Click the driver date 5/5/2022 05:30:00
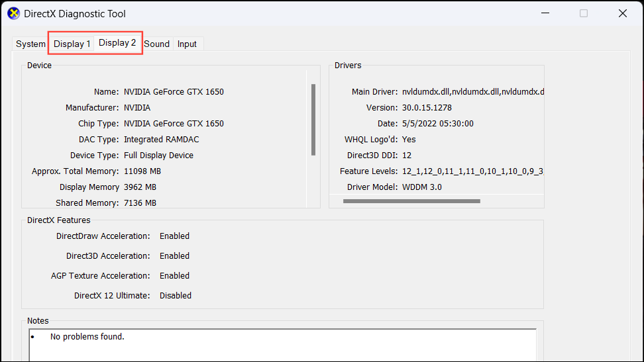Viewport: 644px width, 362px height. [438, 124]
